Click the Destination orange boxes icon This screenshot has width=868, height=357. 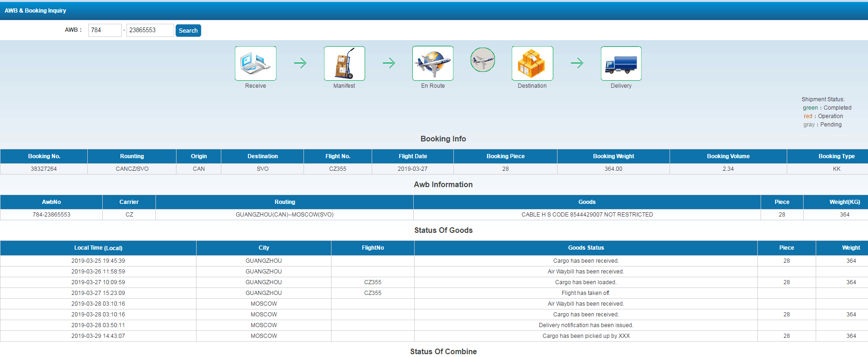[532, 63]
